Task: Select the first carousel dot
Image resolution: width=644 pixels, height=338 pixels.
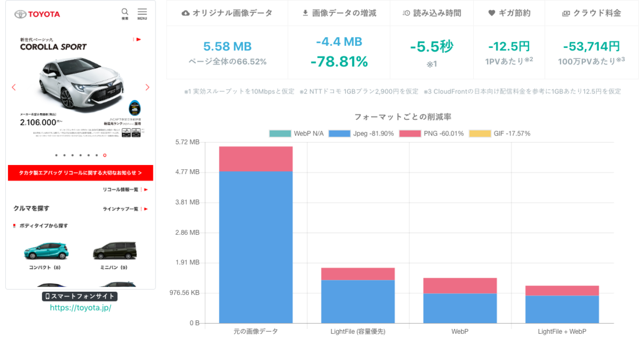Action: point(56,155)
